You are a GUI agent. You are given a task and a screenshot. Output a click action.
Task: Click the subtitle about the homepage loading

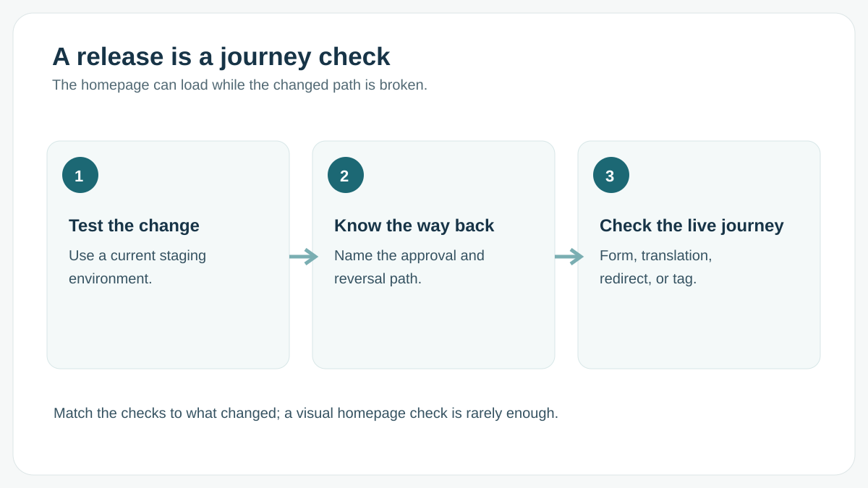coord(239,85)
